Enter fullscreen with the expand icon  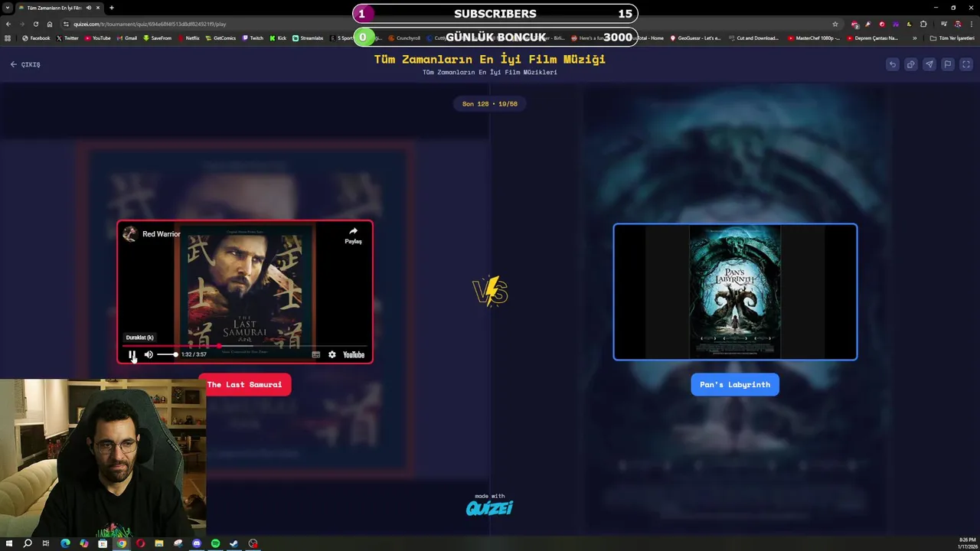pos(966,64)
